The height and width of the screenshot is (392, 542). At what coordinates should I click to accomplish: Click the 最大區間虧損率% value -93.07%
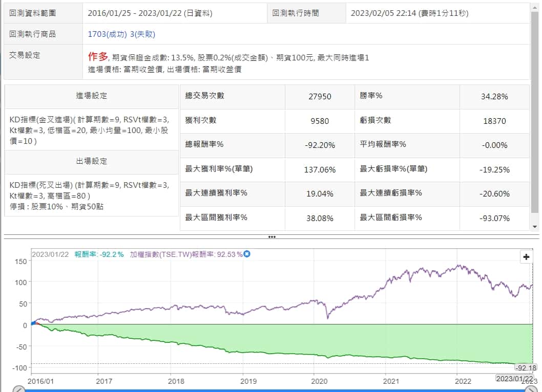(x=494, y=219)
